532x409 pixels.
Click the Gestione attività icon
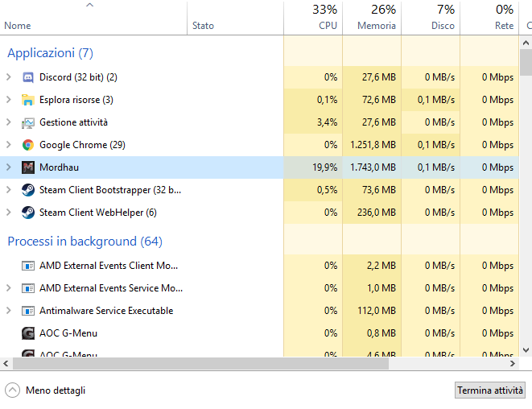coord(27,122)
